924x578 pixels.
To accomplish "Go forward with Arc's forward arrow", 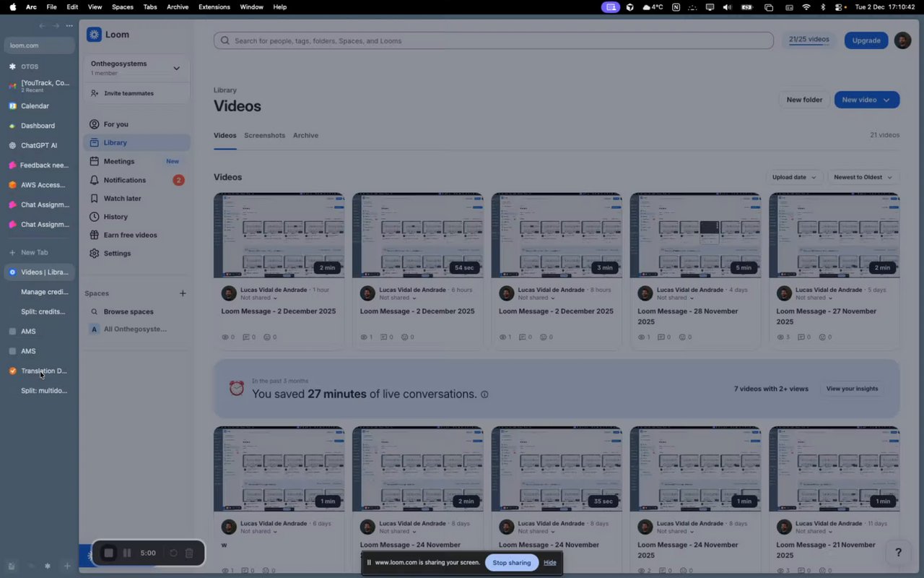I will (x=56, y=26).
